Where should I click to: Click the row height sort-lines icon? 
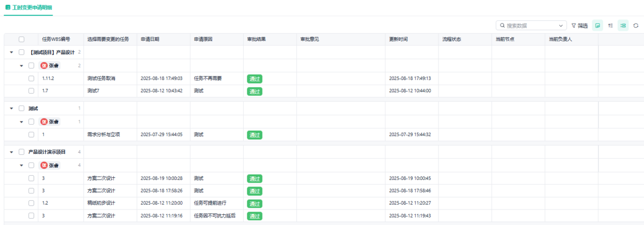tap(610, 25)
